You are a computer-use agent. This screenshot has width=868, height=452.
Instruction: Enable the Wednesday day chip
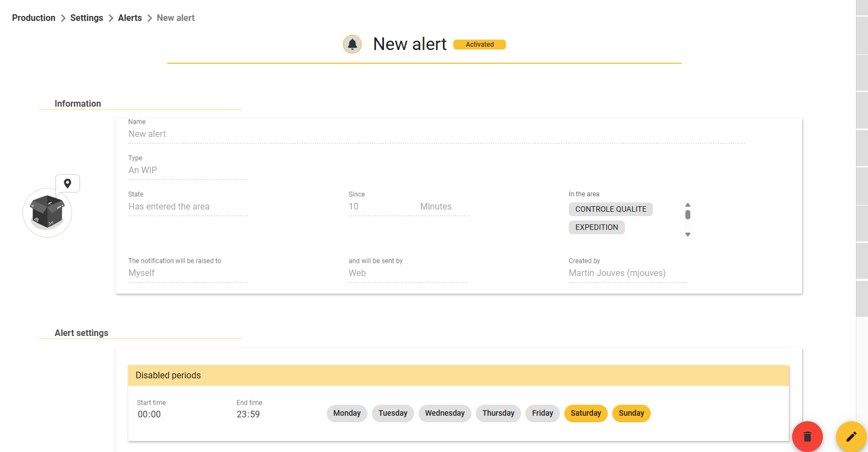(x=444, y=414)
